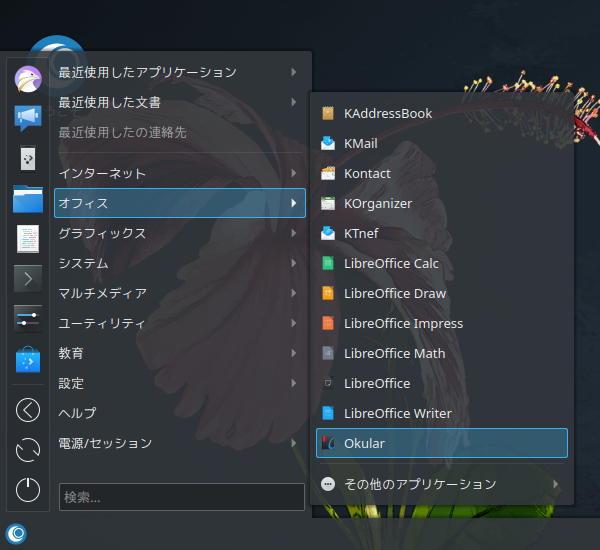Click the Kontact icon
The image size is (600, 550).
328,173
